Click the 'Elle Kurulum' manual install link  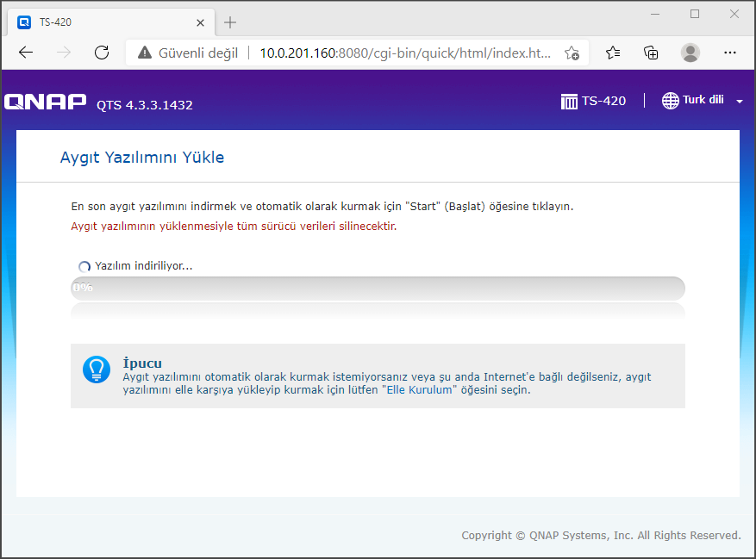coord(417,390)
